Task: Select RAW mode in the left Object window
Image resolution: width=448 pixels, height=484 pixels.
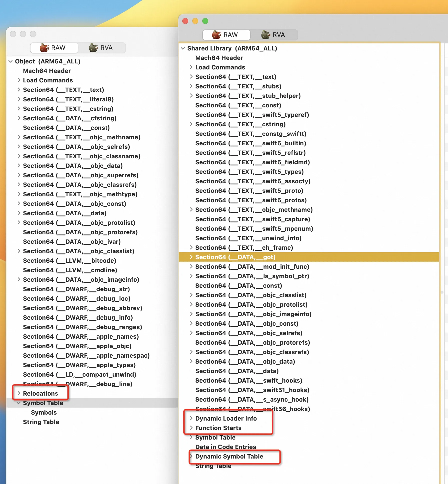Action: 54,48
